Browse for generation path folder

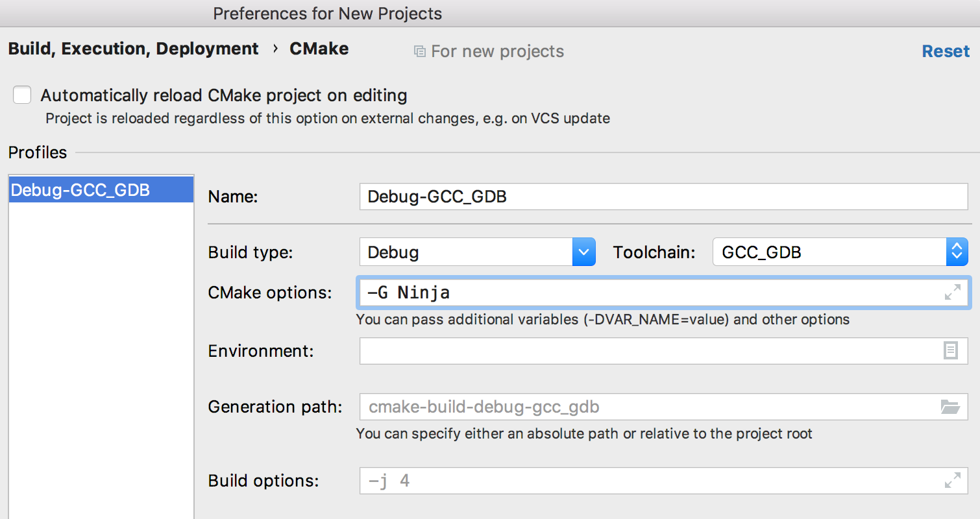click(x=950, y=407)
